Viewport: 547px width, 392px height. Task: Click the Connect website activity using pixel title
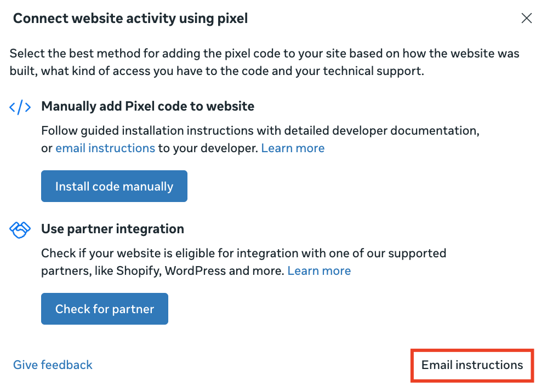[x=130, y=19]
